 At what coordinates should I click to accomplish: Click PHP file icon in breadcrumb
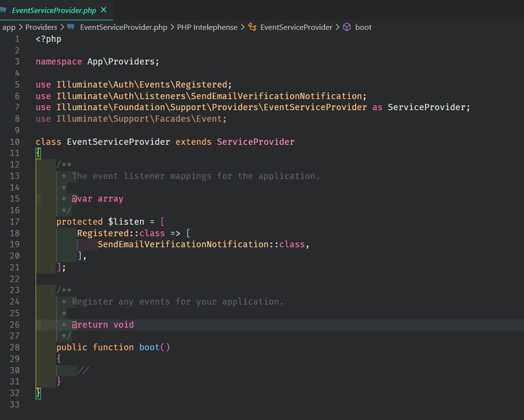71,27
